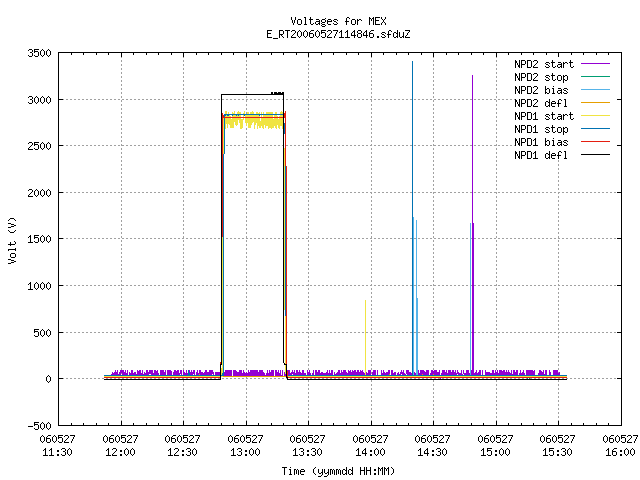640x480 pixels.
Task: Click the 'NPD2 start' legend label
Action: pos(544,64)
